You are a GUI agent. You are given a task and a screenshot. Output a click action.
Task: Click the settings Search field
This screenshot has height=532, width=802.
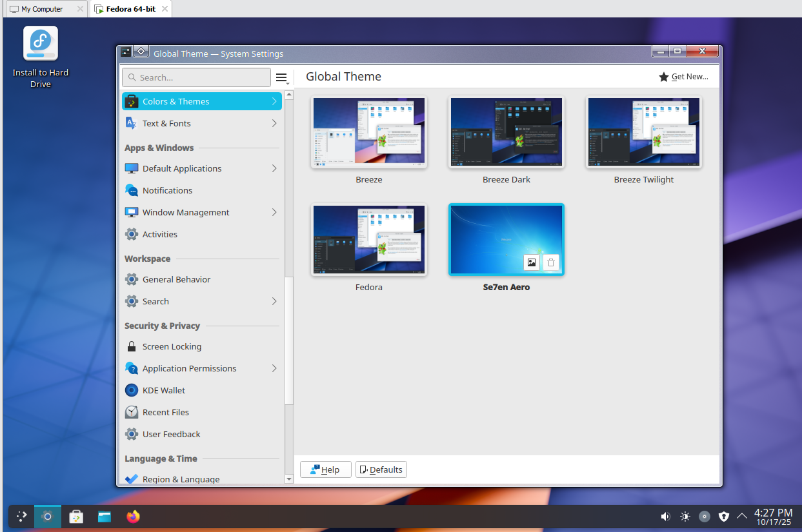point(196,77)
